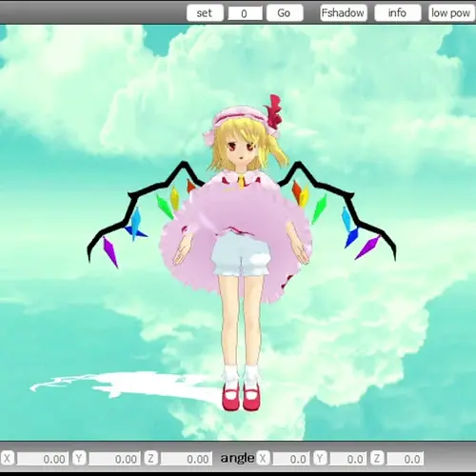Open the info display button
Screen dimensions: 476x476
pyautogui.click(x=398, y=13)
